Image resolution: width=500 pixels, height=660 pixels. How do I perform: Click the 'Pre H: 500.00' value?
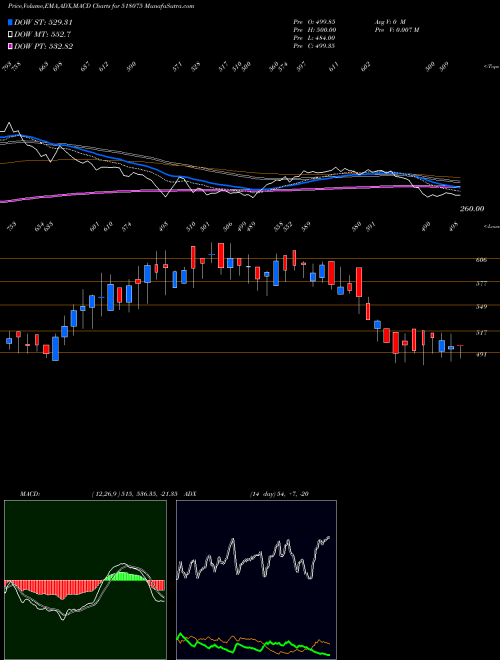pyautogui.click(x=314, y=30)
